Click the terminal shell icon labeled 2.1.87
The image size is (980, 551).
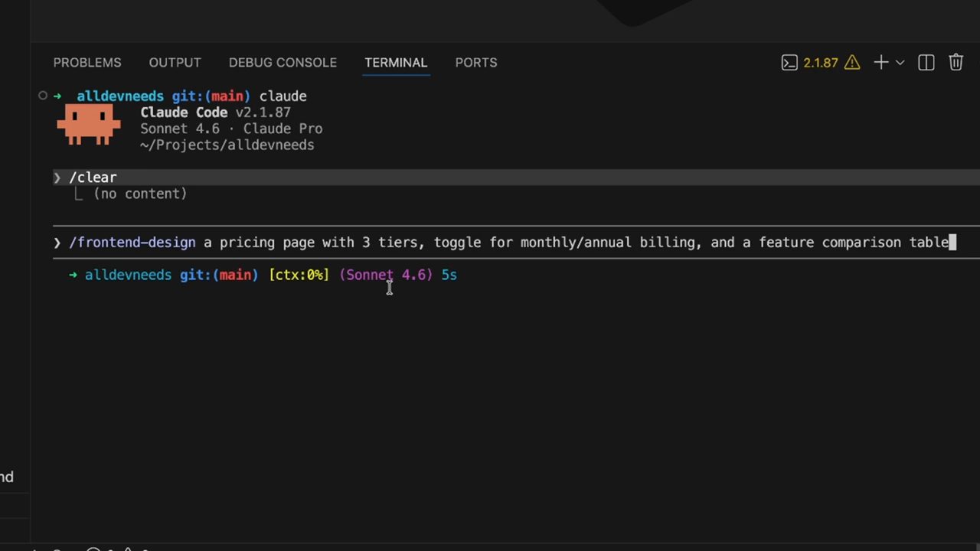coord(789,63)
